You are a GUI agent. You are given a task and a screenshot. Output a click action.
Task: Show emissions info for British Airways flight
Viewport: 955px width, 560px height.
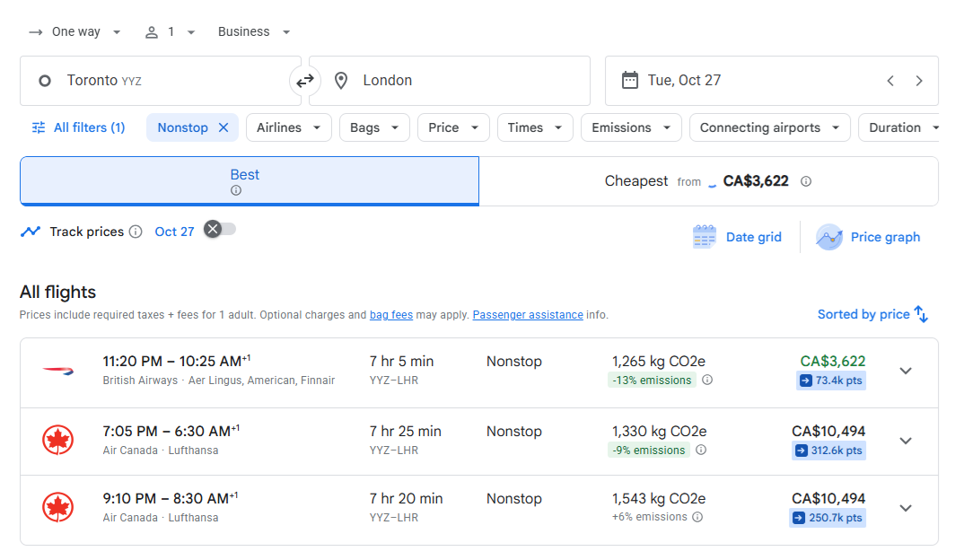click(707, 380)
